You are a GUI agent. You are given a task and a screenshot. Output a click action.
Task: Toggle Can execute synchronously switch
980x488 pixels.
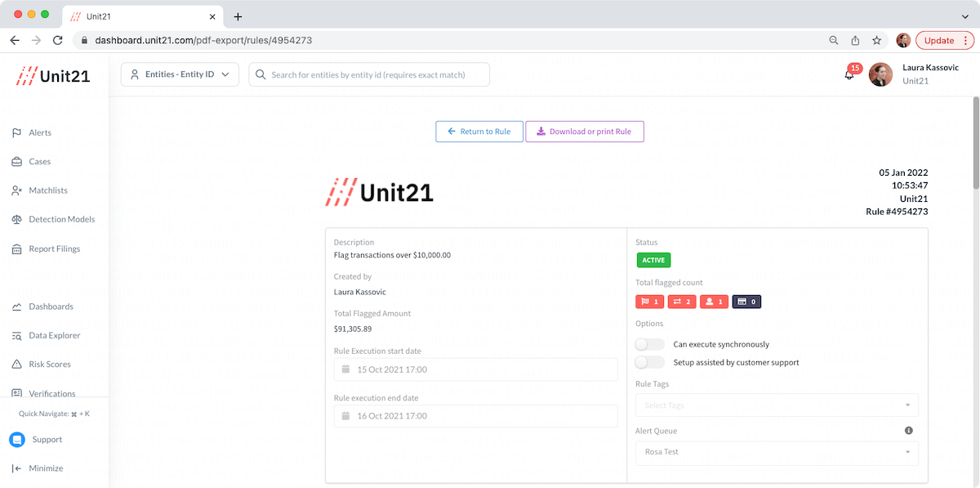[x=650, y=344]
